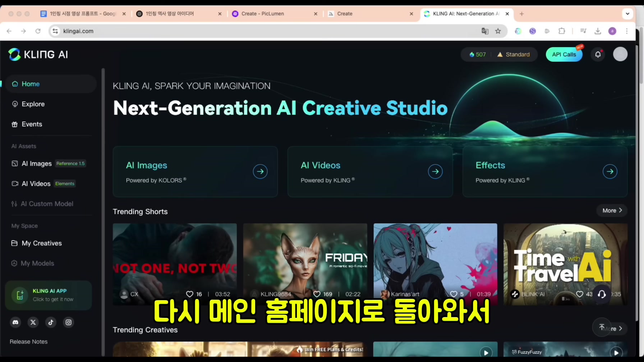Open a new browser tab
The image size is (644, 362).
click(x=521, y=14)
